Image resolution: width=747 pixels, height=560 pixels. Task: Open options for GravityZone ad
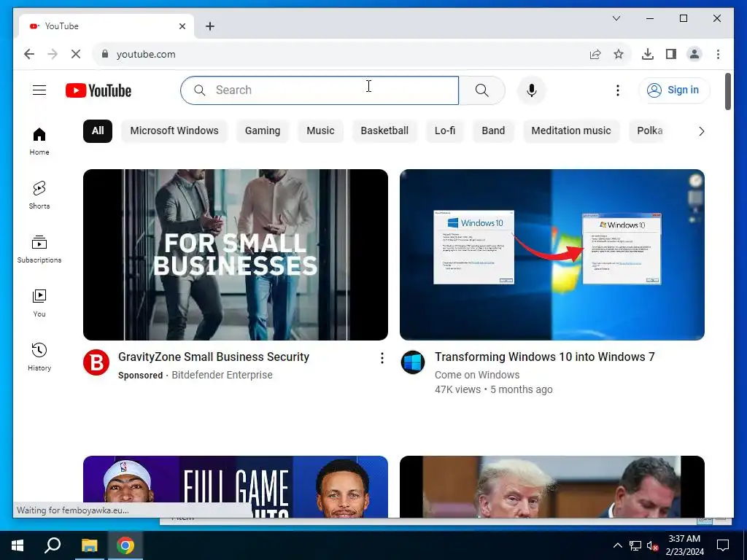[x=382, y=358]
